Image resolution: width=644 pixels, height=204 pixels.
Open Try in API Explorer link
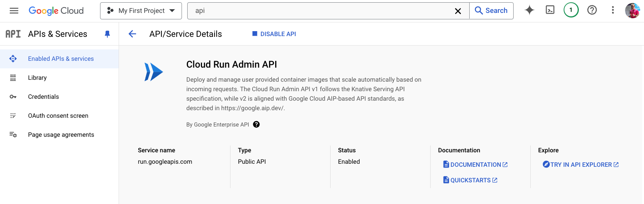581,164
